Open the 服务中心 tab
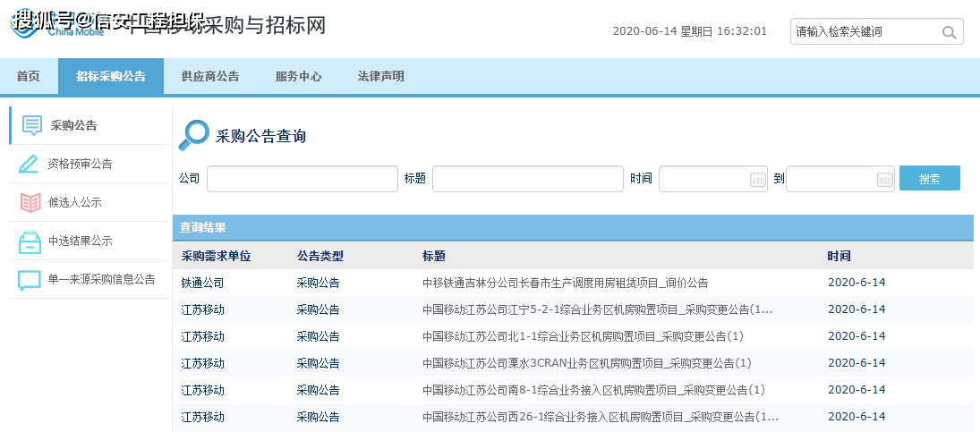Viewport: 980px width, 432px height. 298,76
